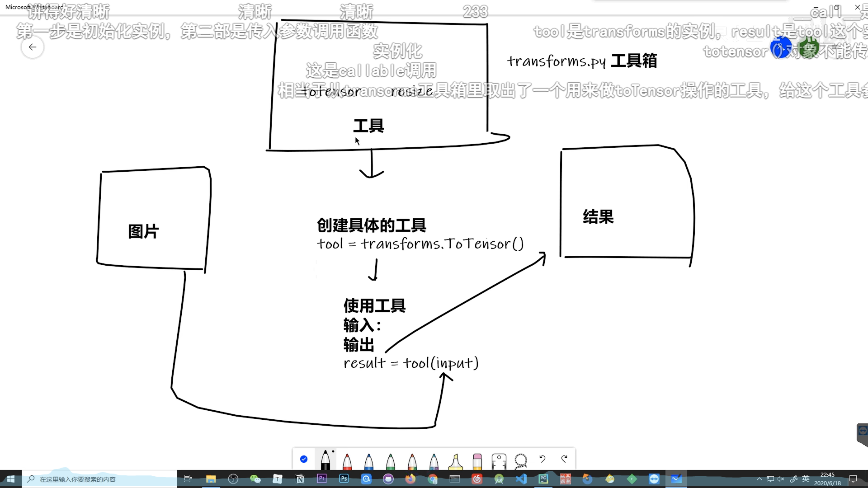
Task: Select the green pen tool
Action: [390, 461]
